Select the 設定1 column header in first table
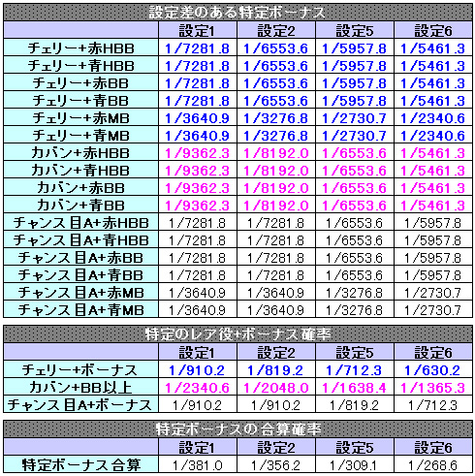Screen dimensions: 475x476 (198, 30)
